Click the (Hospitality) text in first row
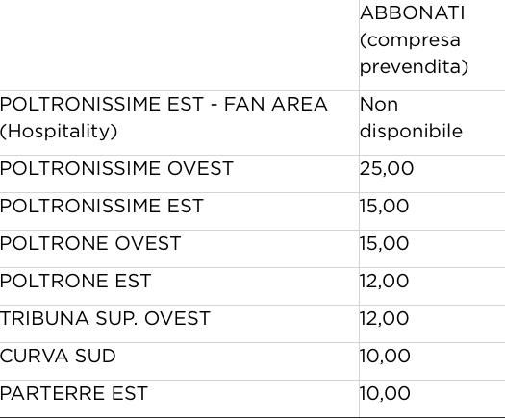Viewport: 505px width, 420px height. pyautogui.click(x=59, y=132)
